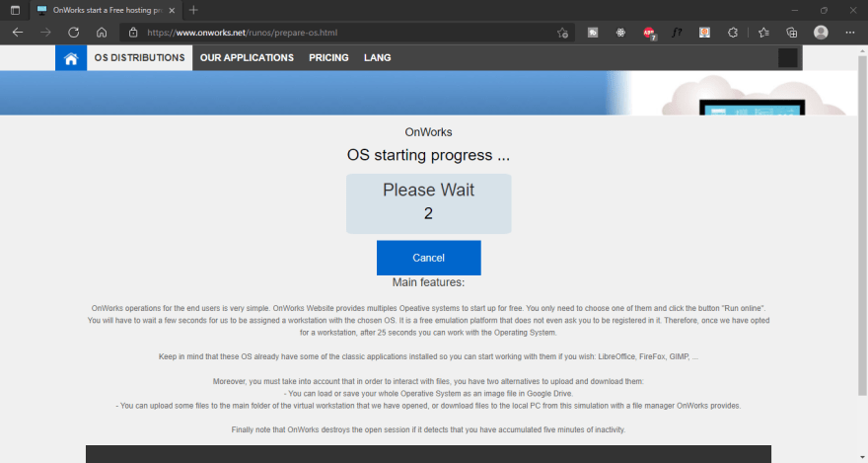868x463 pixels.
Task: Add this page to favorites
Action: (562, 33)
